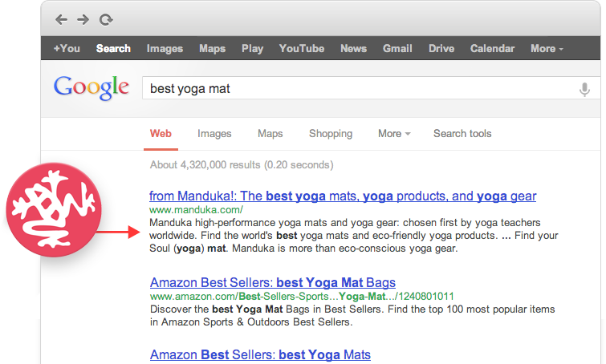Switch to the Shopping results tab
The image size is (606, 364).
pyautogui.click(x=331, y=134)
